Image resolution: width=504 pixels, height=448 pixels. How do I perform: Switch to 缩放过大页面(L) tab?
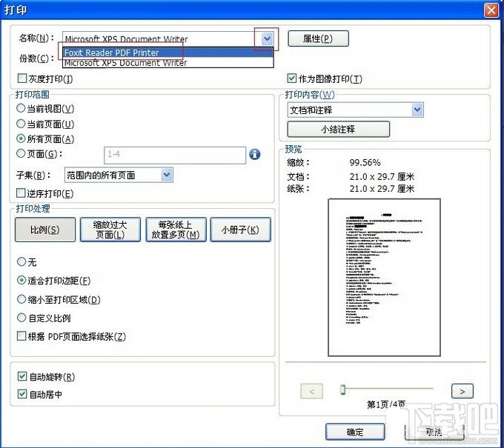tap(110, 230)
